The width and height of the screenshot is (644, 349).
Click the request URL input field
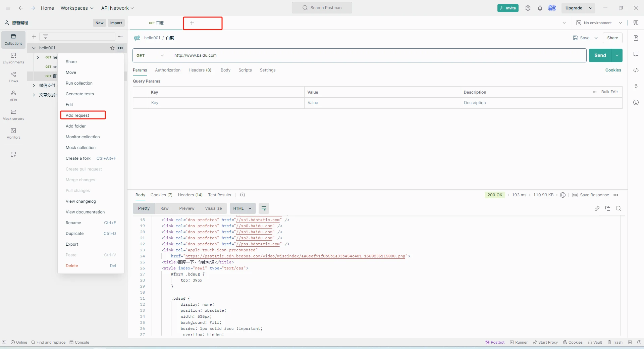click(378, 55)
